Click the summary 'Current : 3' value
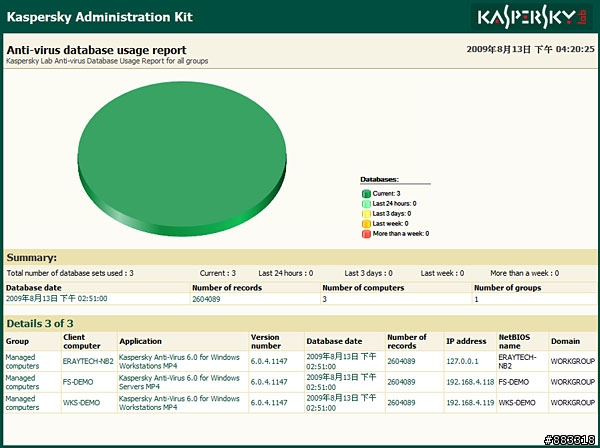 coord(218,273)
